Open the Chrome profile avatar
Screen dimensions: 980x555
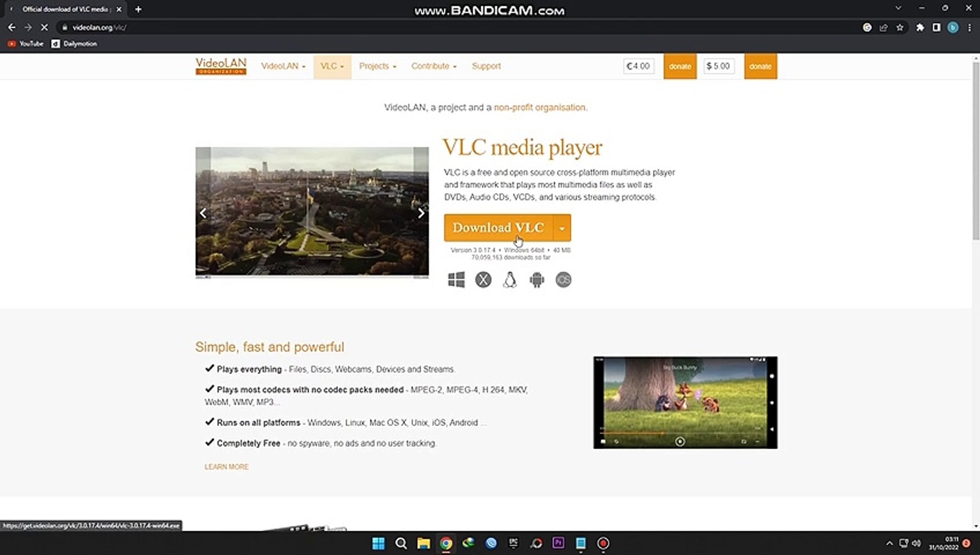pyautogui.click(x=953, y=27)
